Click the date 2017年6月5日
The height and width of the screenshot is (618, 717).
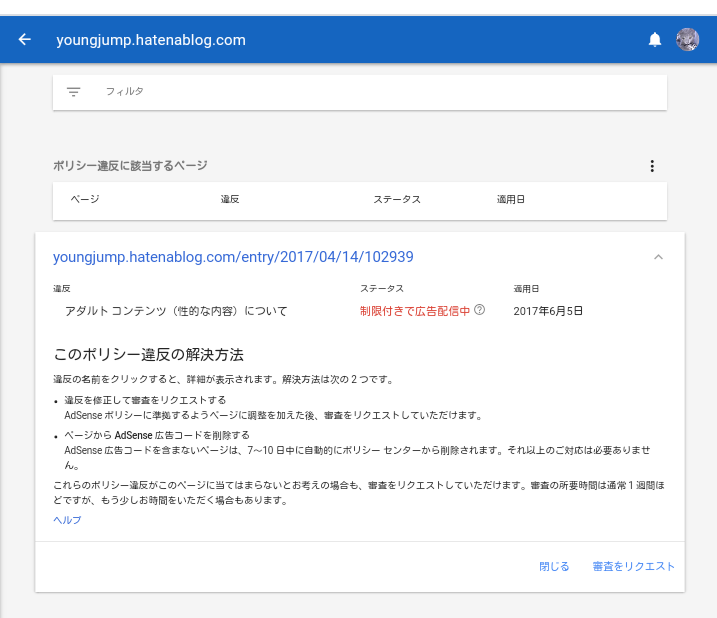pos(548,311)
